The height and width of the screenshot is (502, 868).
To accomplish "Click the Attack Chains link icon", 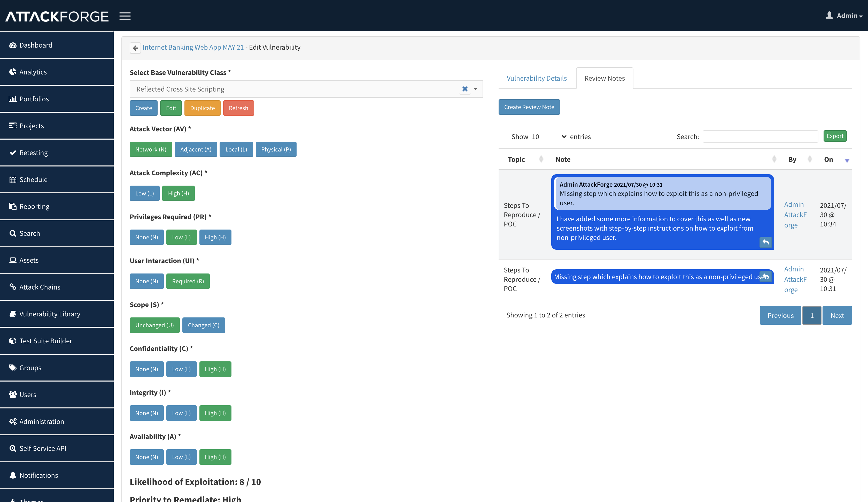I will pyautogui.click(x=13, y=287).
